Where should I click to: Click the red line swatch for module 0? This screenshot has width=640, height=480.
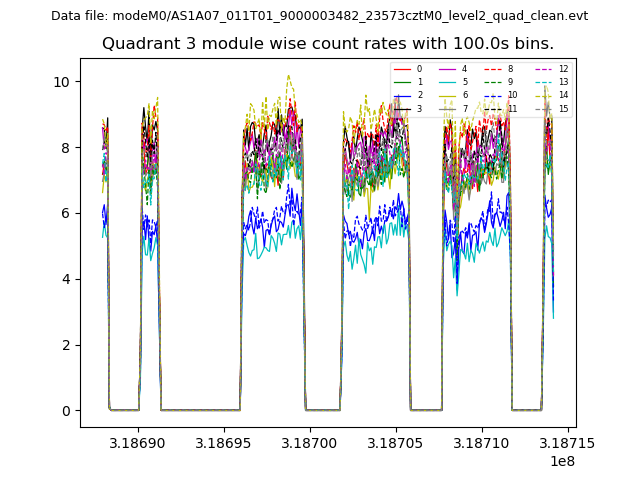[x=402, y=69]
